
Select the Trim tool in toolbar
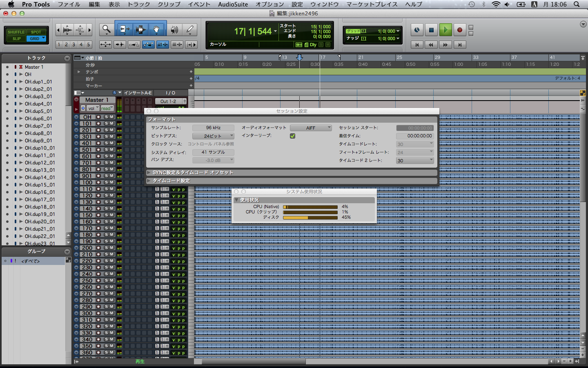click(x=125, y=29)
